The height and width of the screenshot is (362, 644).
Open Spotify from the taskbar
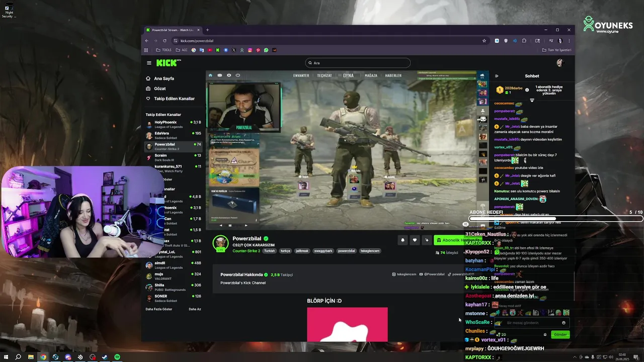click(x=117, y=357)
